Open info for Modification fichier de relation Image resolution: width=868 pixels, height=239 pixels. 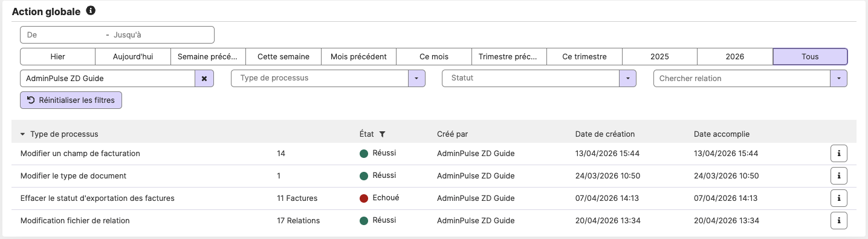[x=839, y=221]
